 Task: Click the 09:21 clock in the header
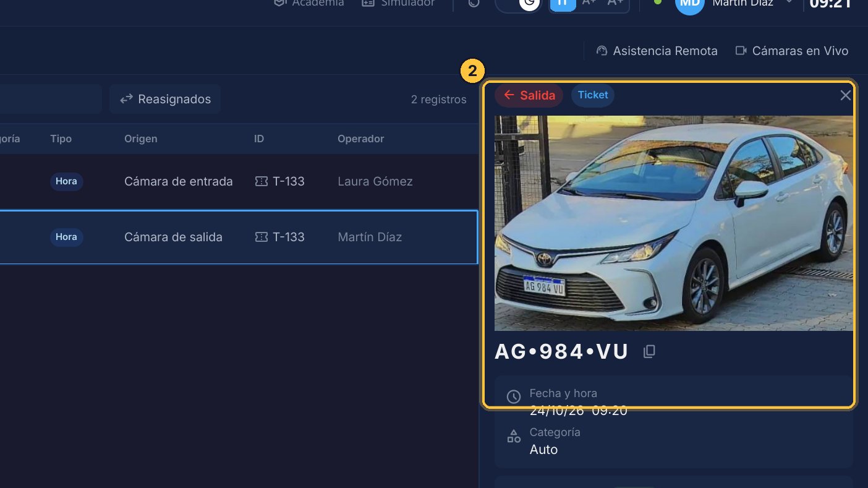coord(831,4)
